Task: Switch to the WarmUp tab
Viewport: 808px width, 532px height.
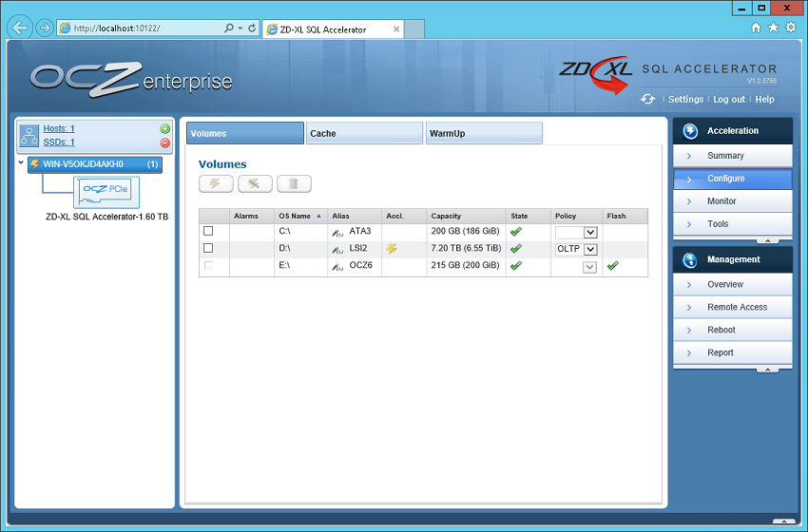Action: [484, 133]
